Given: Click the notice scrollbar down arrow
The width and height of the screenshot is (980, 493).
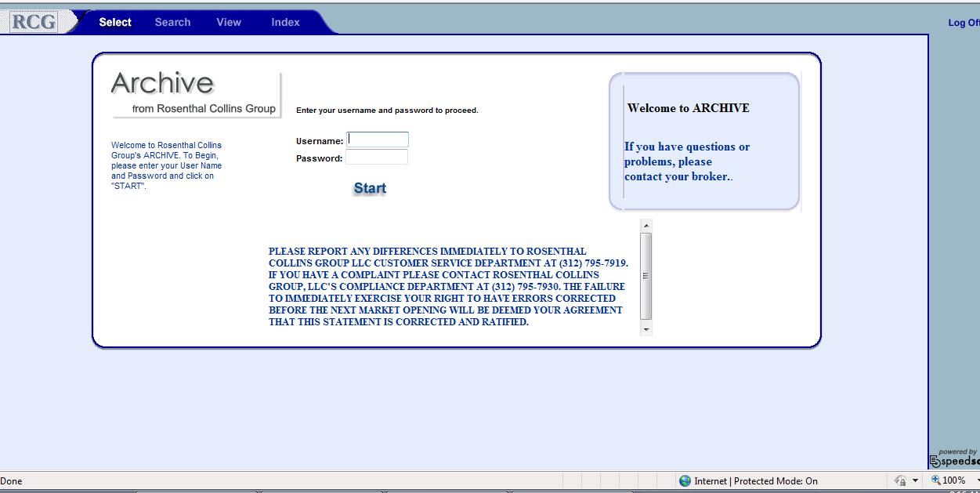Looking at the screenshot, I should pos(646,329).
